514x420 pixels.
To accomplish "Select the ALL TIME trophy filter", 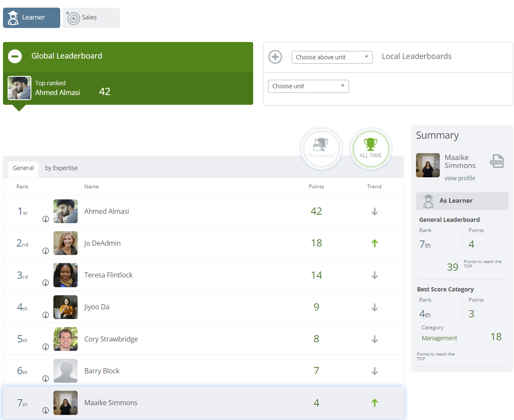I will click(371, 148).
